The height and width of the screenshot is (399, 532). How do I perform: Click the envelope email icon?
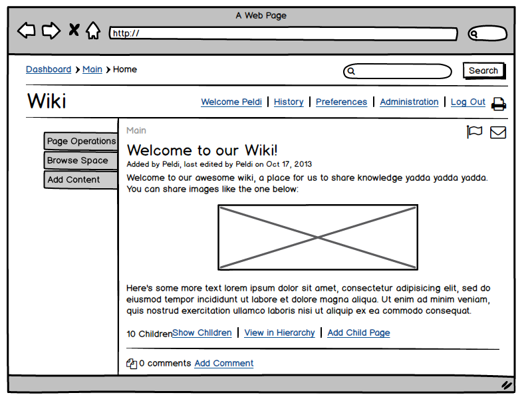point(498,133)
